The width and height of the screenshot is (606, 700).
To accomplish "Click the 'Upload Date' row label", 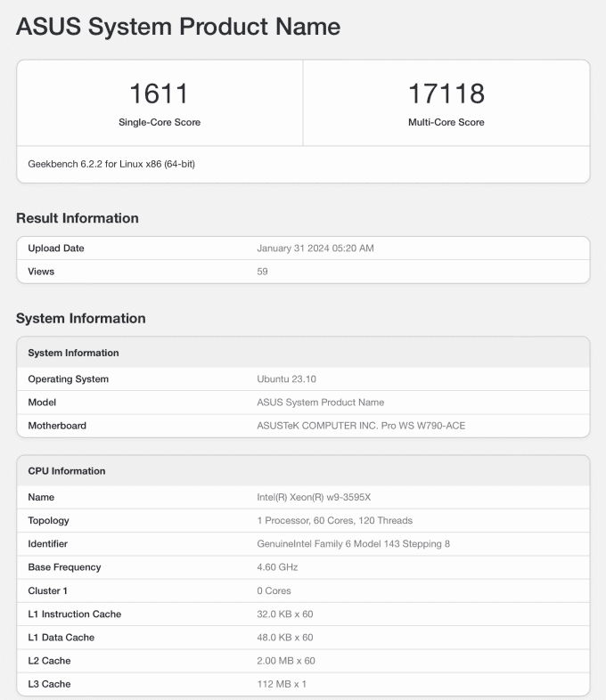I will point(56,248).
